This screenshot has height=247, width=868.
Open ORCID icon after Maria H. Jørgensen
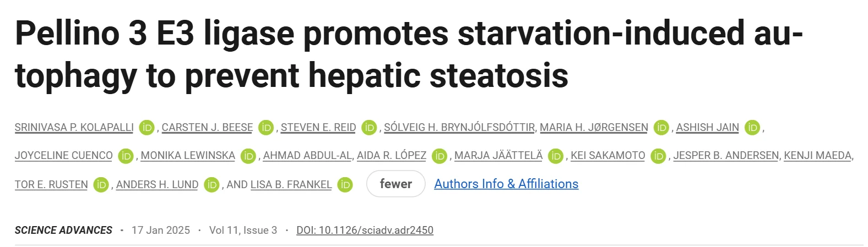click(x=661, y=128)
